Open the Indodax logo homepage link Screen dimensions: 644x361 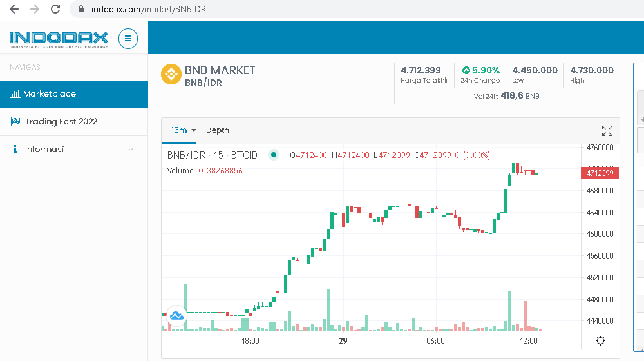[59, 39]
